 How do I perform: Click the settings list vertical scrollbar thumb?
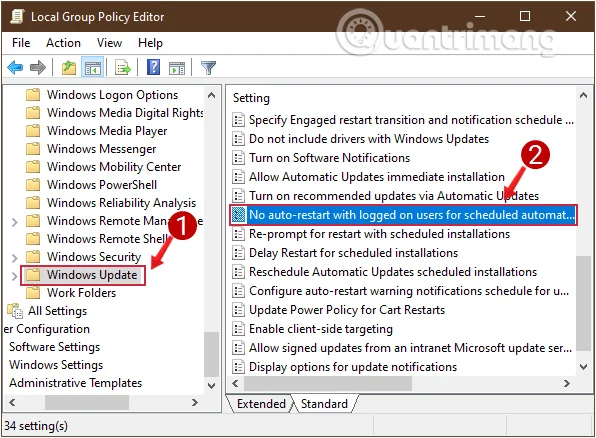pos(583,303)
